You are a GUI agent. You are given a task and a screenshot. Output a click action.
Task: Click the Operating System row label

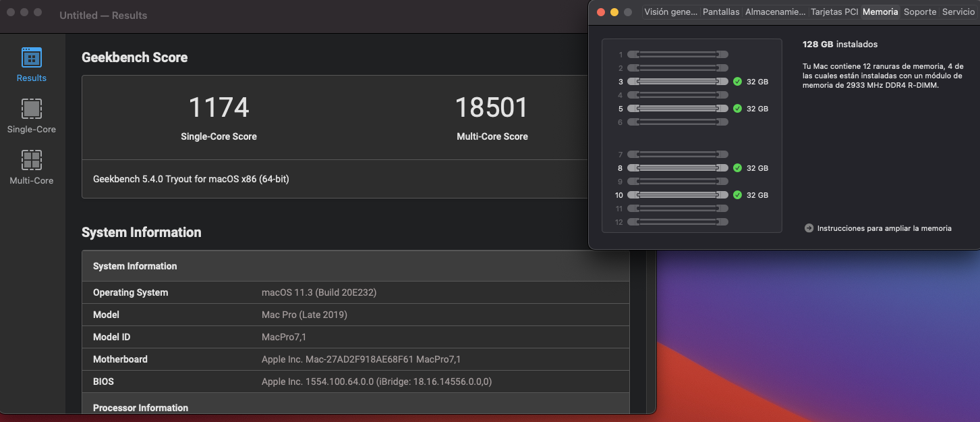coord(130,292)
